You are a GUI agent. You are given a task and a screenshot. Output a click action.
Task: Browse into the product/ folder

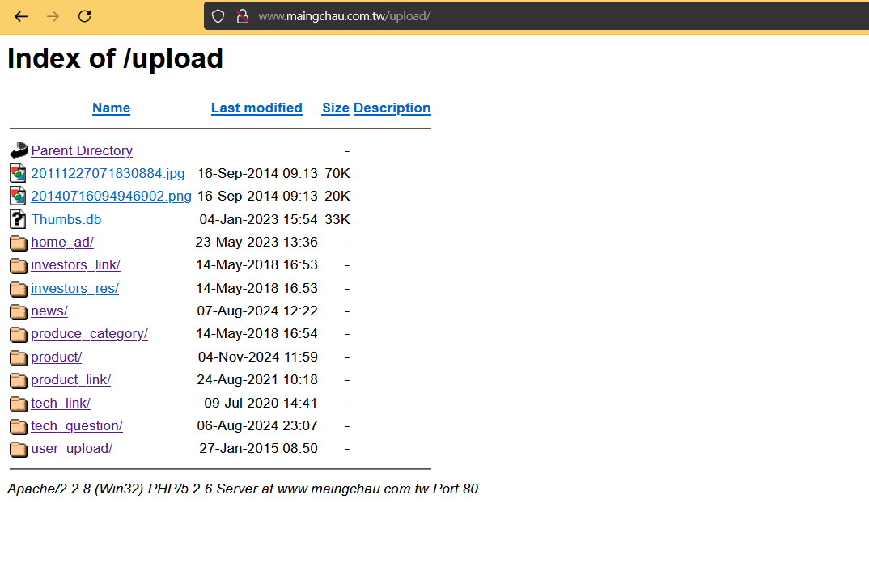(x=57, y=357)
